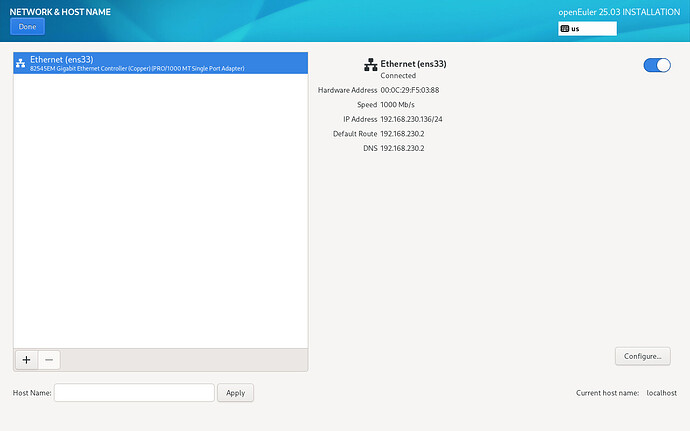Select Ethernet (ens33) in the device list
This screenshot has height=431, width=690.
pyautogui.click(x=160, y=62)
